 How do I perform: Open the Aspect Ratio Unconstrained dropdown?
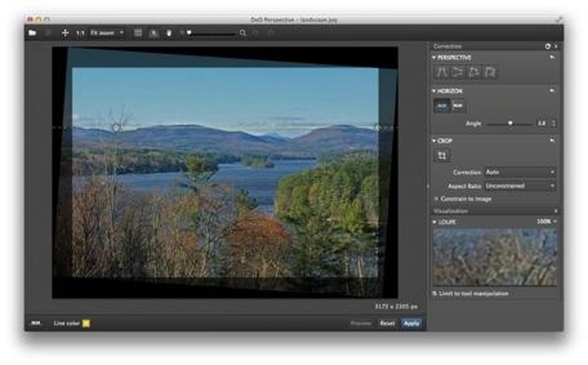pyautogui.click(x=520, y=186)
